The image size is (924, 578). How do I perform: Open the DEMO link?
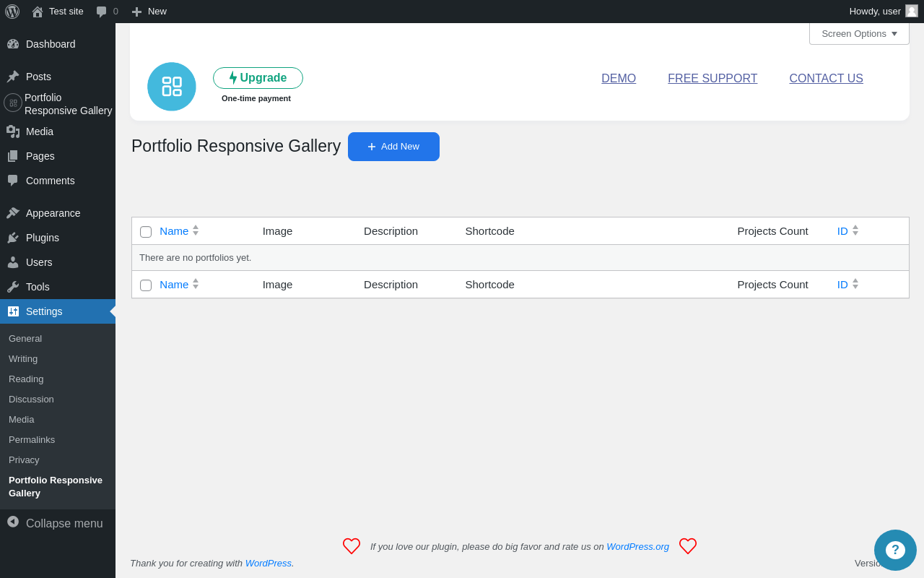point(619,79)
